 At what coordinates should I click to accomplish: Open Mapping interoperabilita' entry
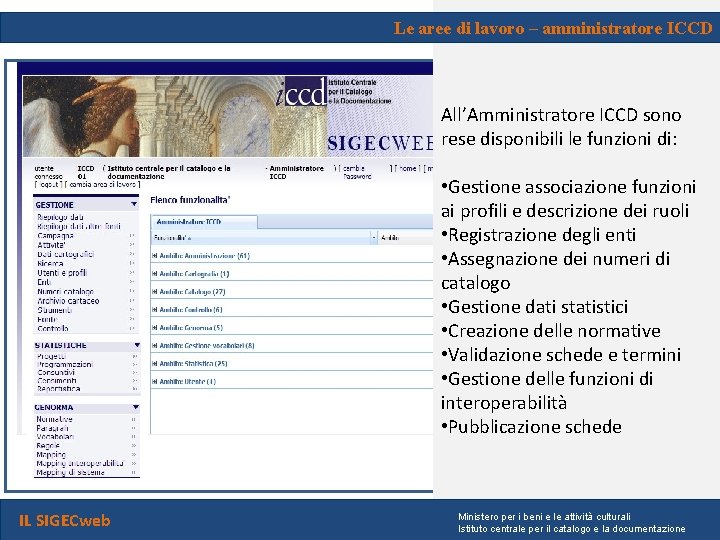[x=80, y=463]
